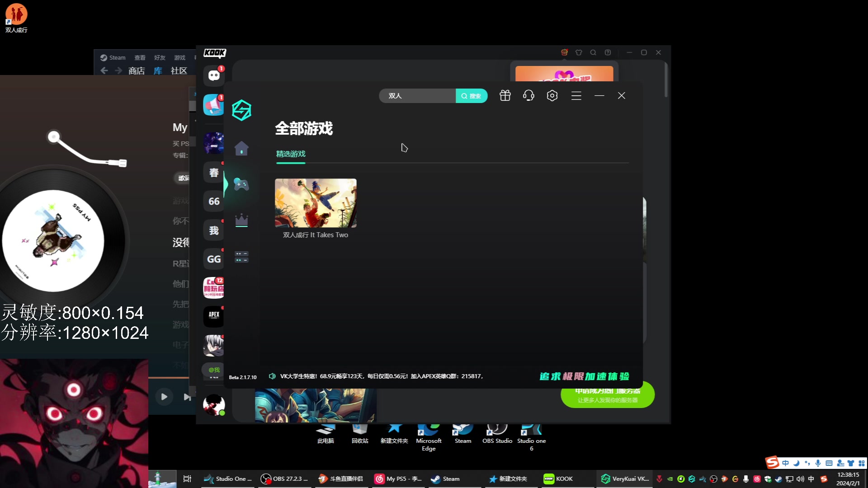868x488 pixels.
Task: Open the KOOK help question mark icon
Action: [608, 52]
